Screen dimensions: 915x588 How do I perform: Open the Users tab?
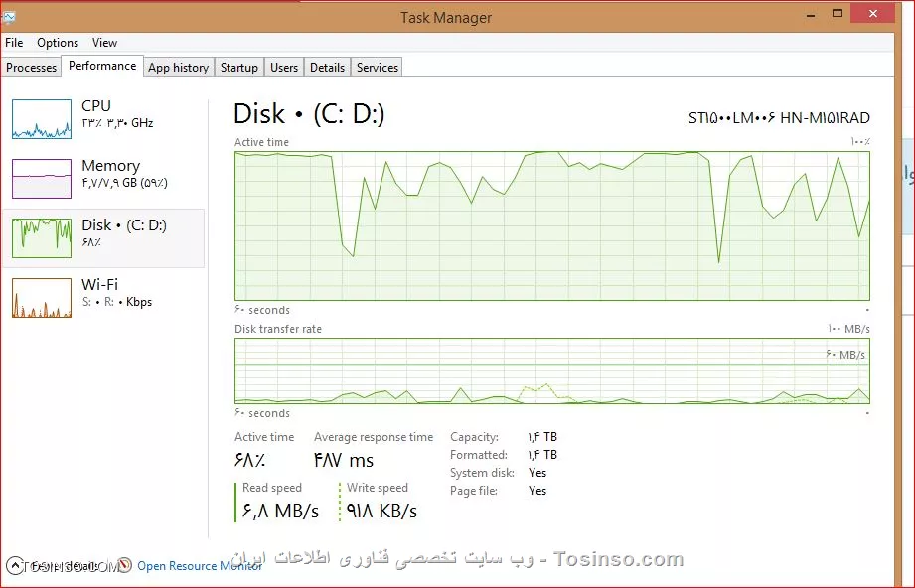pos(284,68)
